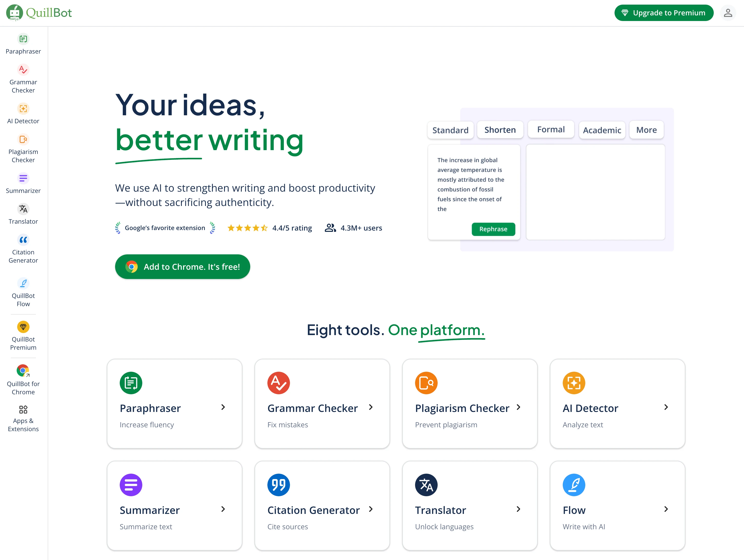Select the Academic mode tab

(x=602, y=130)
